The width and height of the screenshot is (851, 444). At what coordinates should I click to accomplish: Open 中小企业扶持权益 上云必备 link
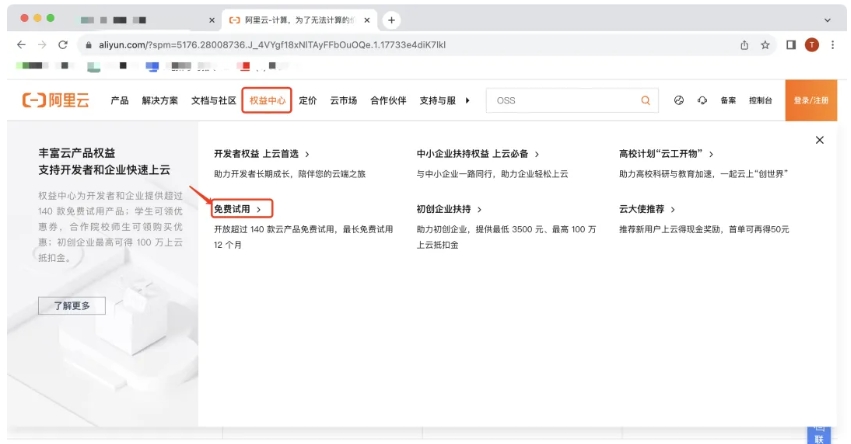point(472,154)
